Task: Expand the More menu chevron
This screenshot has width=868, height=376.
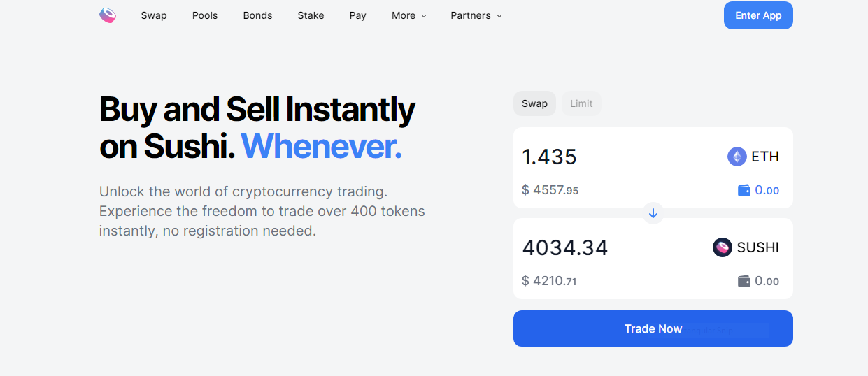Action: [x=424, y=16]
